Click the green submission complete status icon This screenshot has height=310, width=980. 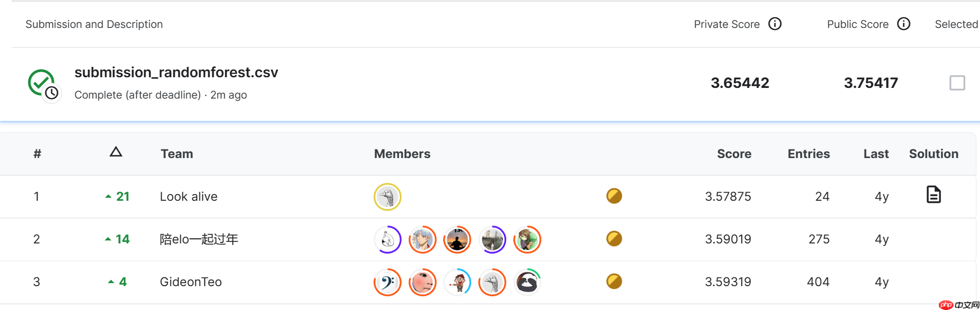coord(42,81)
